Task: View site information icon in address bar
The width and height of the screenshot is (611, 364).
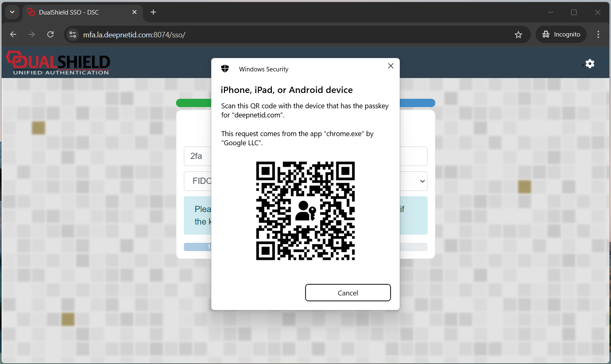Action: (x=73, y=34)
